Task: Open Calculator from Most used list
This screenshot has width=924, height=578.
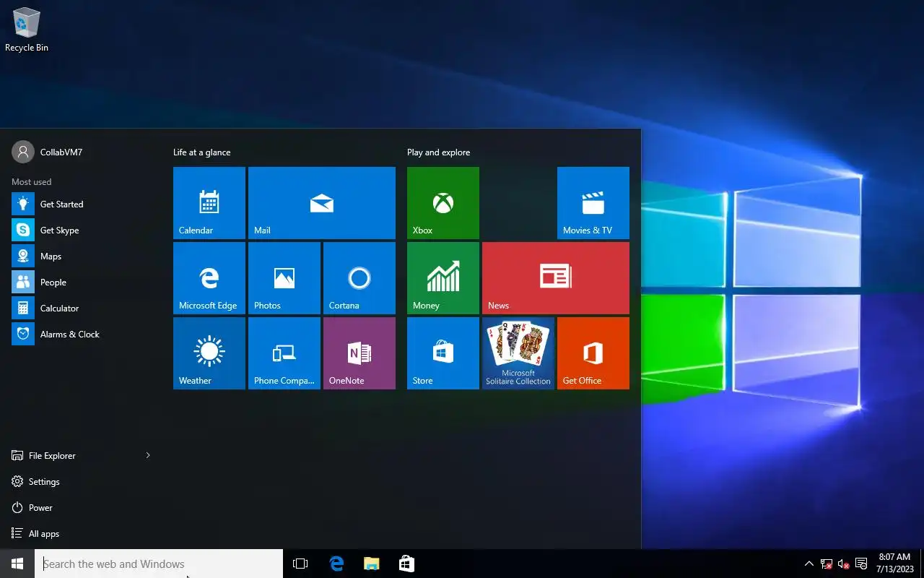Action: click(81, 309)
